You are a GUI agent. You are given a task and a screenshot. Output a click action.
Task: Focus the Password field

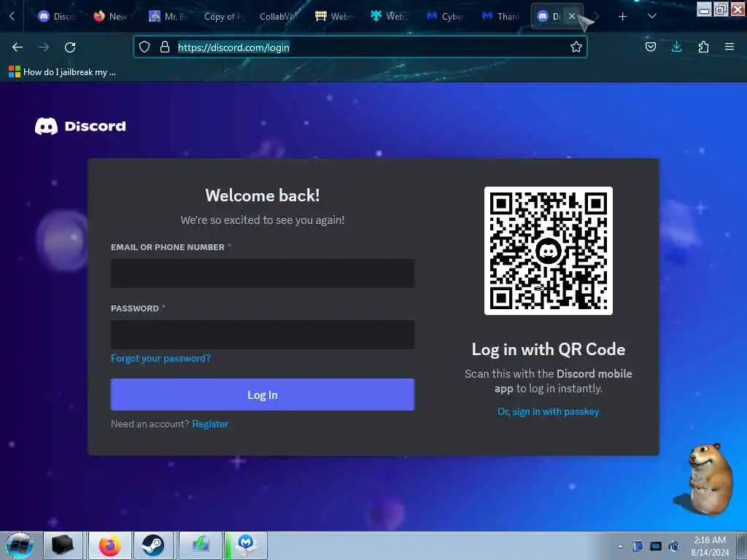[263, 334]
